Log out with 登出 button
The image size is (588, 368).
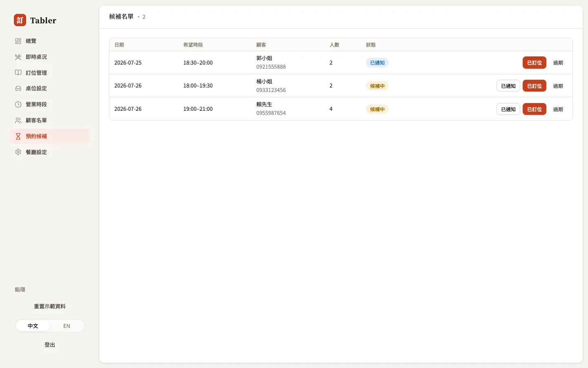[x=50, y=345]
